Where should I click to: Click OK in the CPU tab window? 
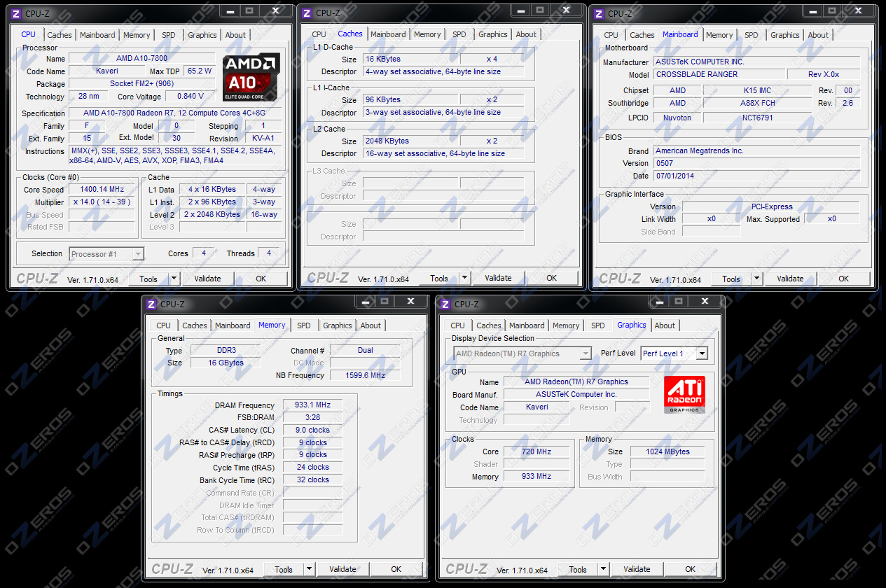coord(261,279)
